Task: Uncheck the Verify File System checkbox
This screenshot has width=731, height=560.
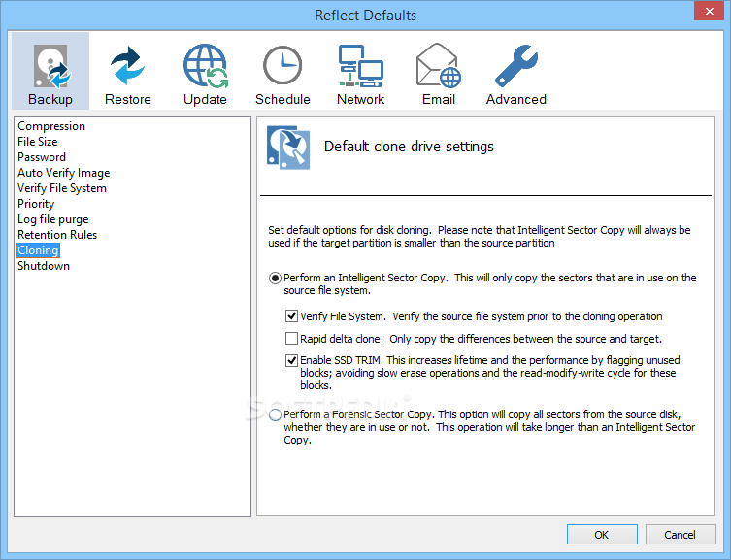Action: point(291,316)
